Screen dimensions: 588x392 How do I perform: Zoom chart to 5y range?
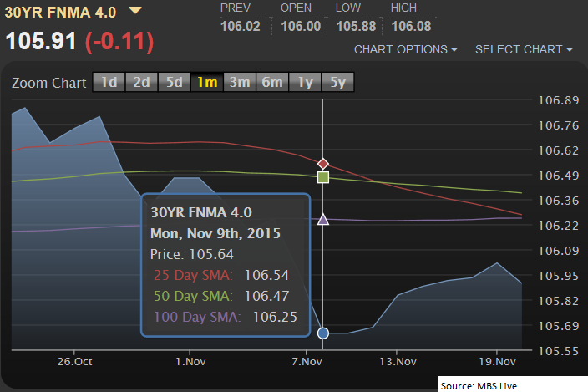click(x=337, y=82)
